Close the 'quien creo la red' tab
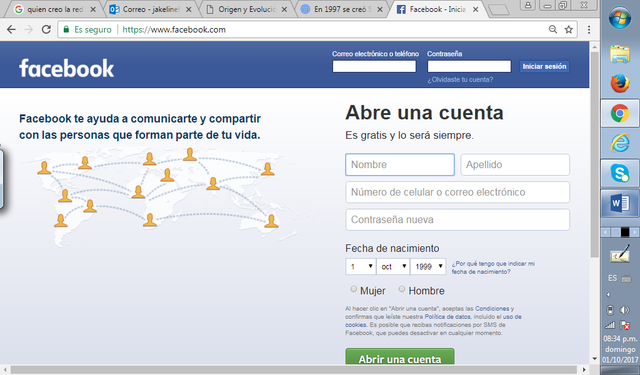 [93, 9]
